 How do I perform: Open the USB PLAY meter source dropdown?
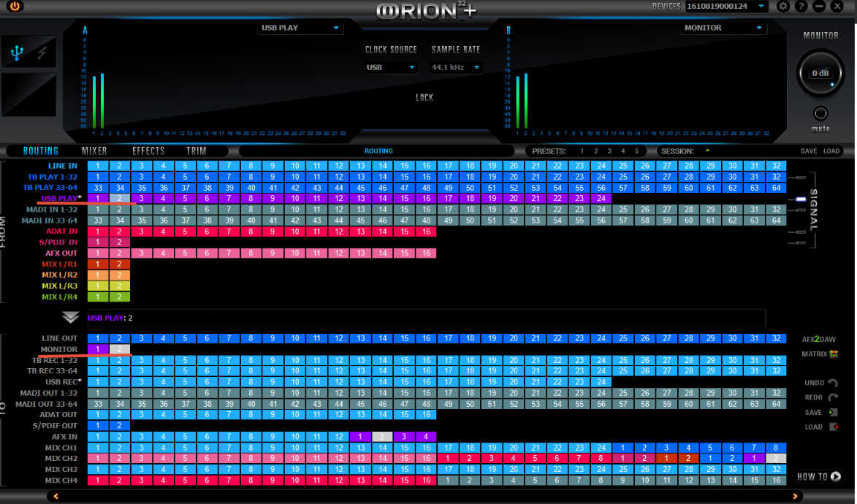tap(300, 28)
